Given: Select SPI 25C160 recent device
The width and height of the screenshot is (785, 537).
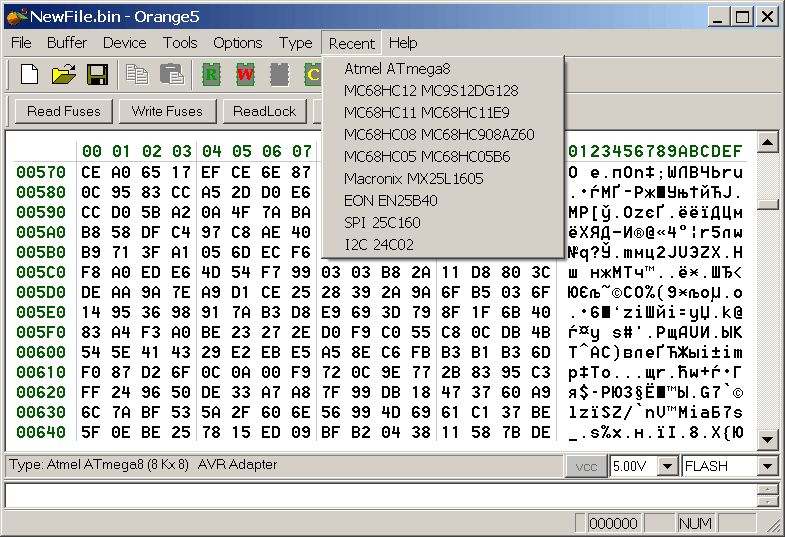Looking at the screenshot, I should coord(443,223).
